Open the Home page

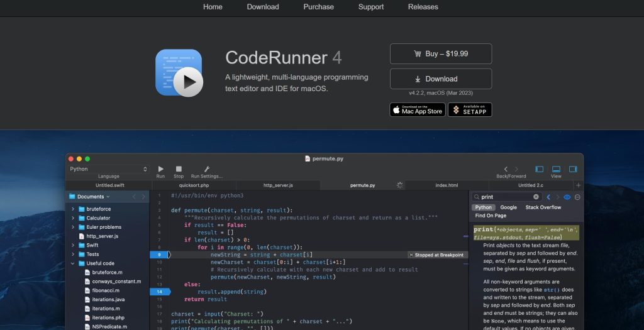[213, 7]
